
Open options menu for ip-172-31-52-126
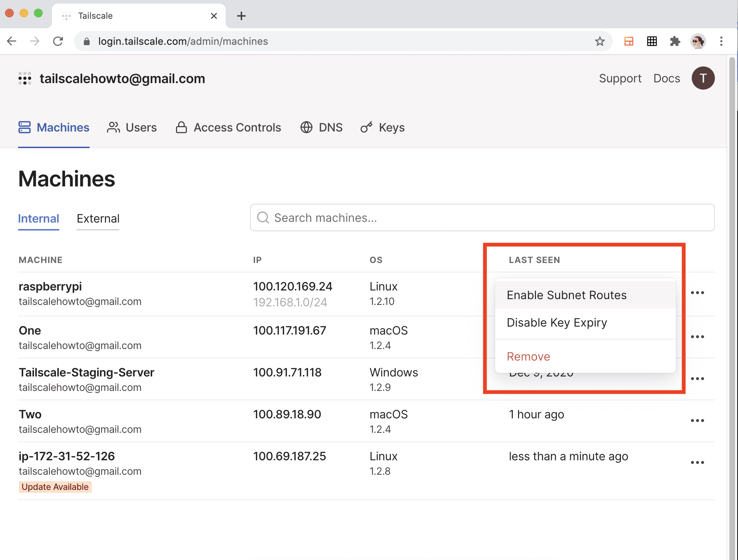697,462
